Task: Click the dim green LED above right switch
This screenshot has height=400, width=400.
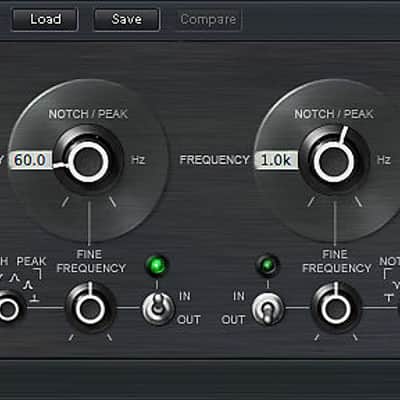Action: 268,265
